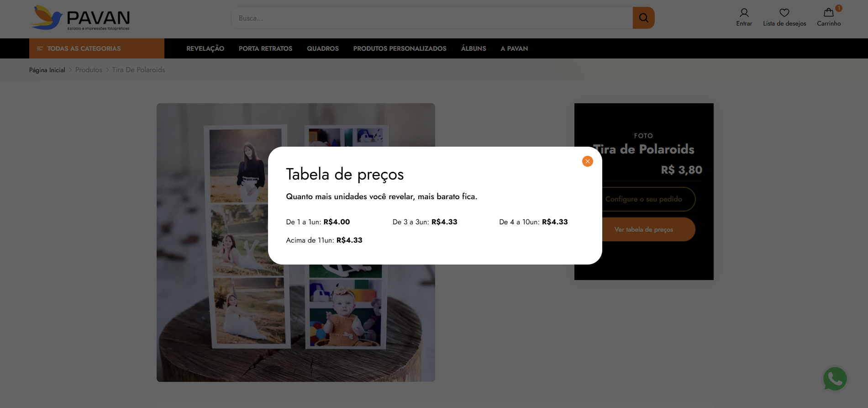Open the Entrar user account icon
The height and width of the screenshot is (408, 868).
click(x=744, y=13)
